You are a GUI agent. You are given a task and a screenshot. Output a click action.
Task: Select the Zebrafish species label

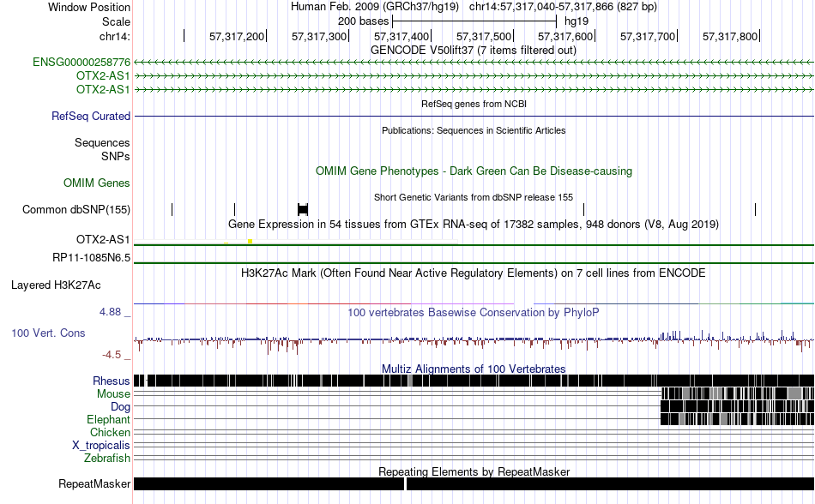click(107, 459)
